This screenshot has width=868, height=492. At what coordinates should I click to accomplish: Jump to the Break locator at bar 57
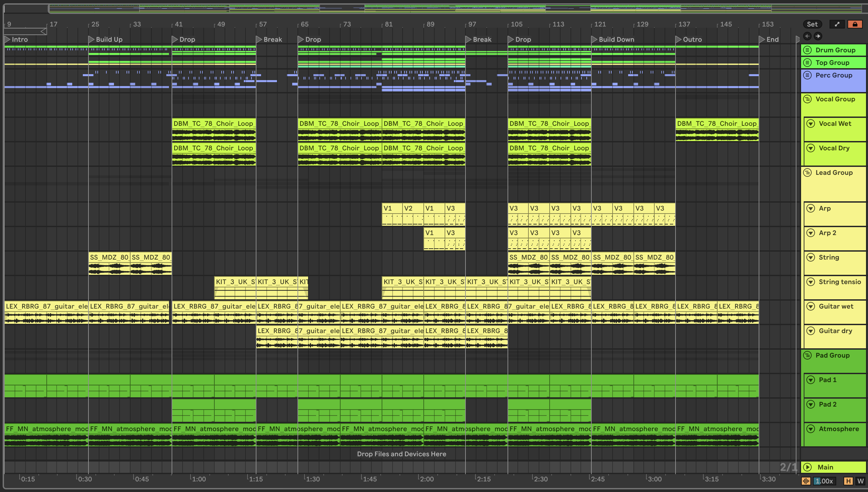click(269, 39)
